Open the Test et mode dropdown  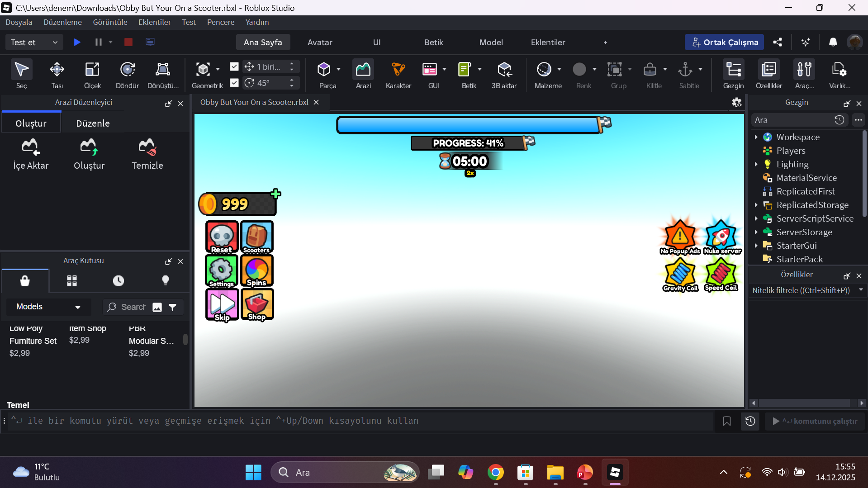tap(34, 42)
